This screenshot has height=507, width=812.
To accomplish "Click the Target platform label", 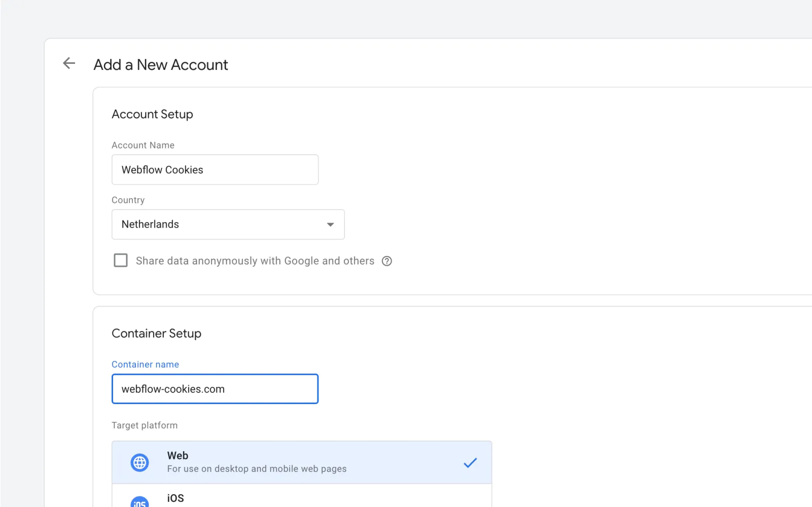I will tap(145, 425).
